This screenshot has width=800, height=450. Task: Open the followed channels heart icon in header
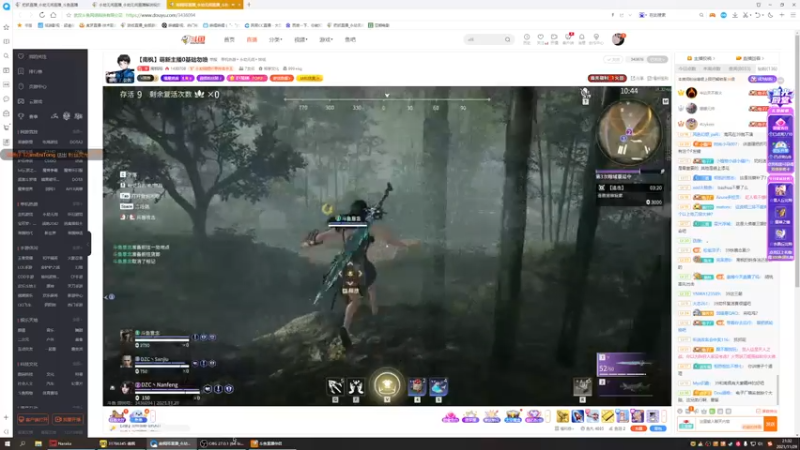(x=541, y=38)
